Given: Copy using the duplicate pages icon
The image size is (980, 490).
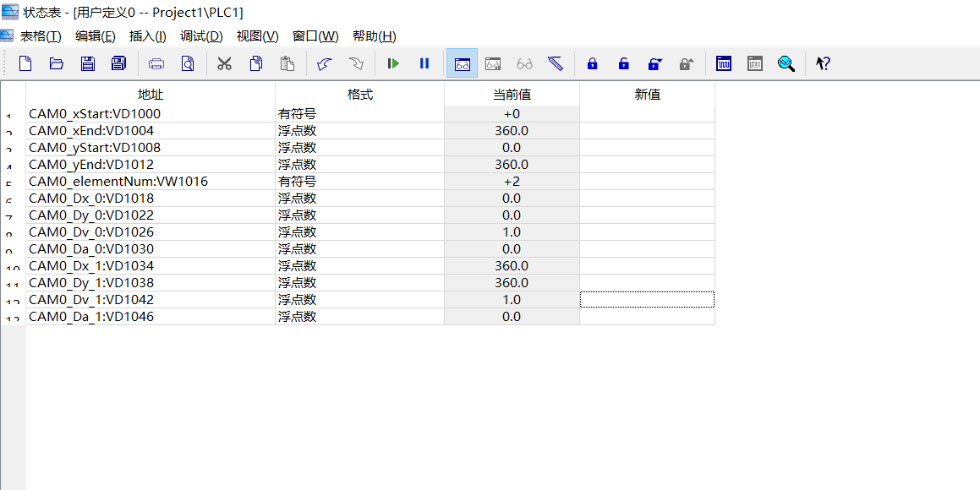Looking at the screenshot, I should coord(255,63).
